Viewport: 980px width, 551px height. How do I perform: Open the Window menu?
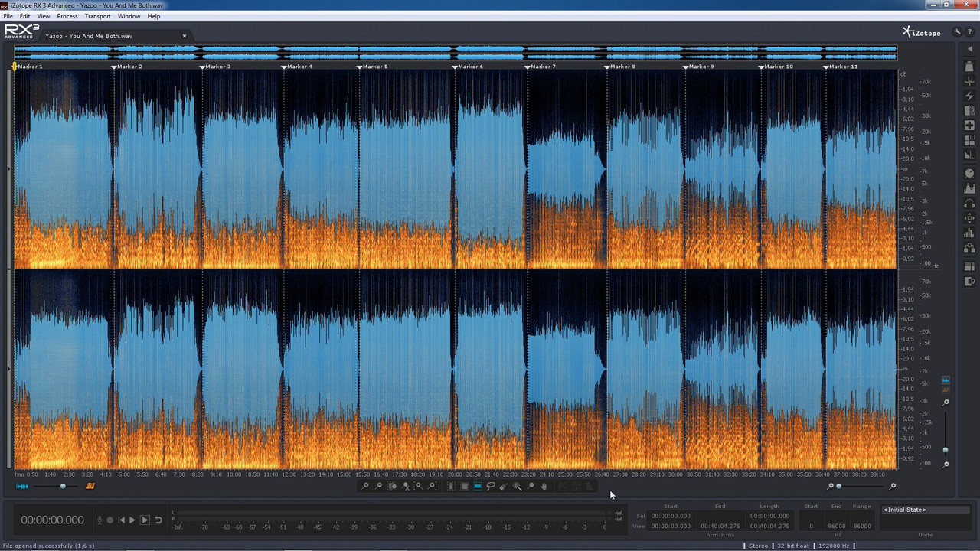pos(129,16)
